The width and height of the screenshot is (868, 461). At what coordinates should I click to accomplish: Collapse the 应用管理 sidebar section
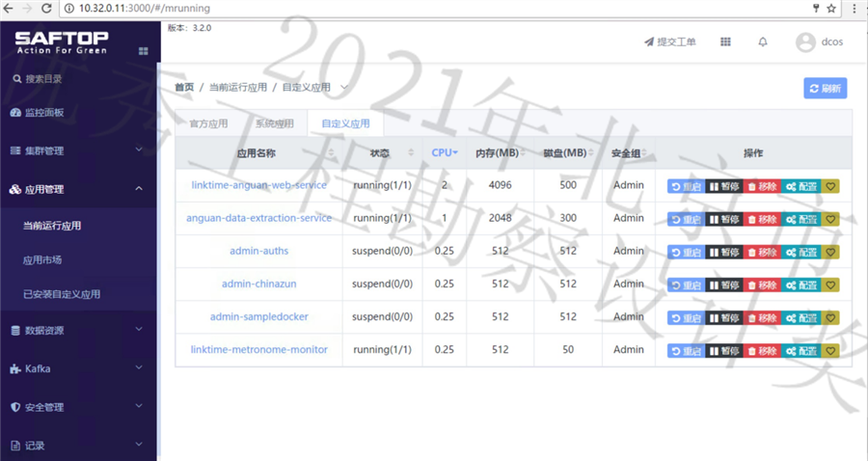[x=77, y=190]
